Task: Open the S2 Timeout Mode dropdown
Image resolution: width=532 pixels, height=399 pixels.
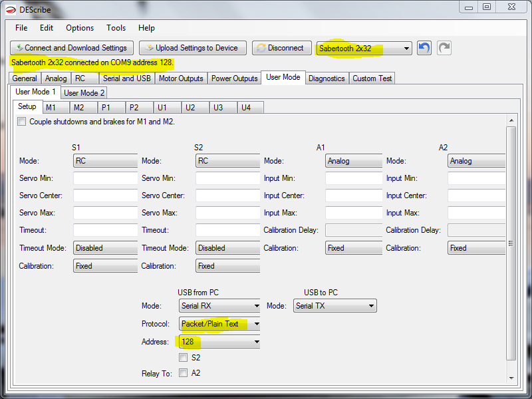Action: pos(228,248)
